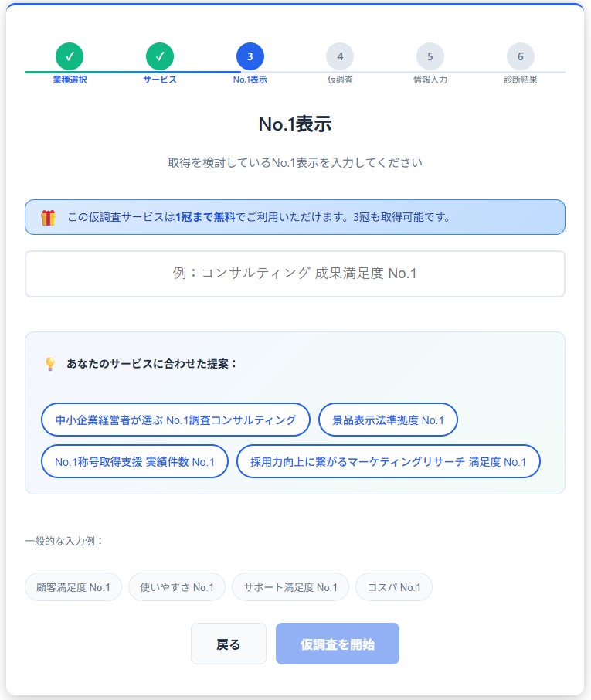This screenshot has width=591, height=700.
Task: Pick the 使いやすさ No.1 example chip
Action: tap(177, 587)
